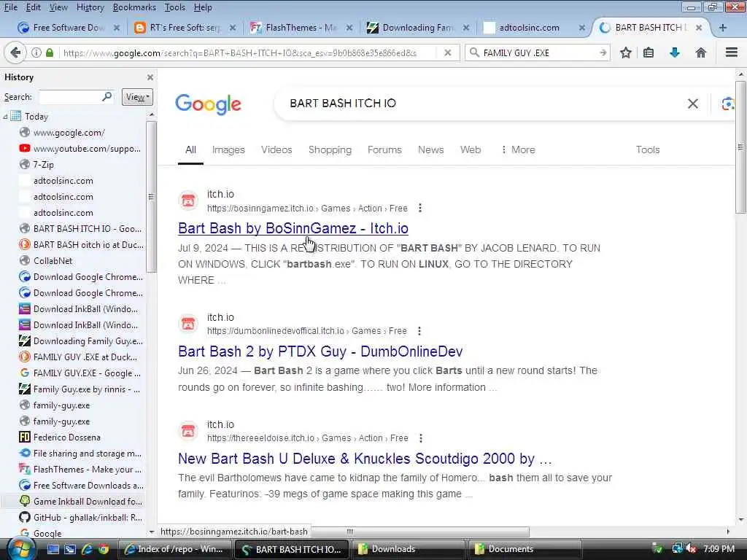The width and height of the screenshot is (747, 560).
Task: Open options for the BoSinnGamez result
Action: click(x=419, y=208)
